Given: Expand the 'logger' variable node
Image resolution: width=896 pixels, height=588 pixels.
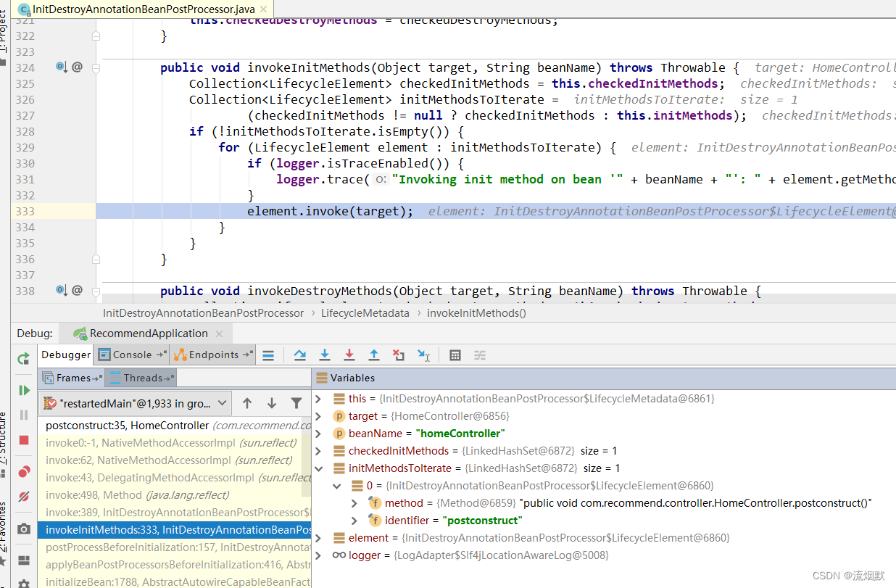Looking at the screenshot, I should pos(319,555).
